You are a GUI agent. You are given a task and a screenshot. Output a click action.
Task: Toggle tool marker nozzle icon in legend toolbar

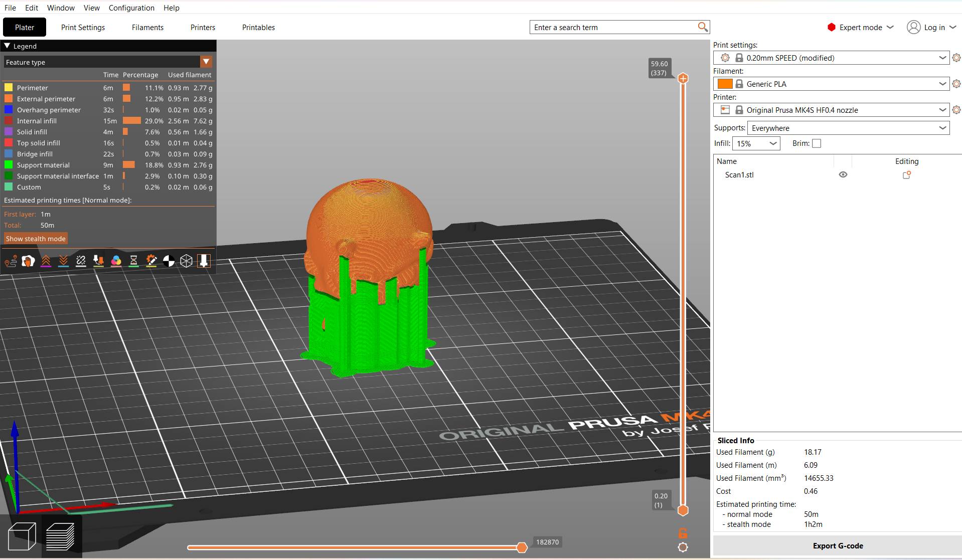[x=204, y=261]
